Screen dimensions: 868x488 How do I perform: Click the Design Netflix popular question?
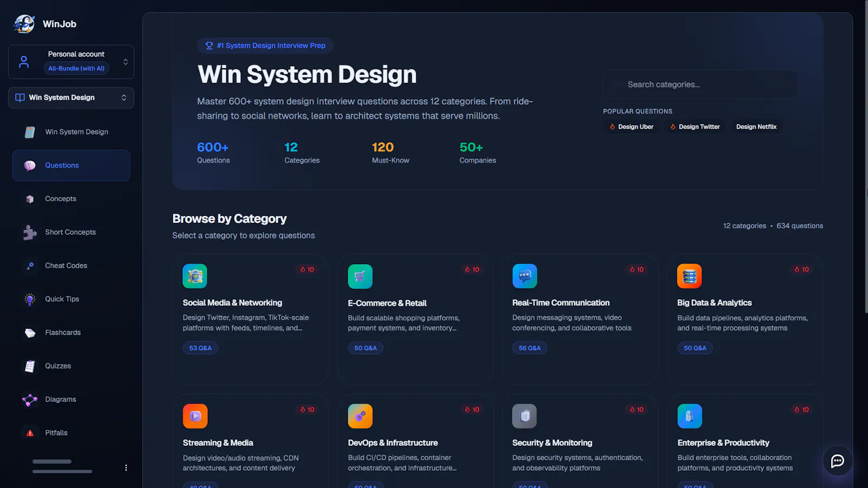click(x=756, y=127)
